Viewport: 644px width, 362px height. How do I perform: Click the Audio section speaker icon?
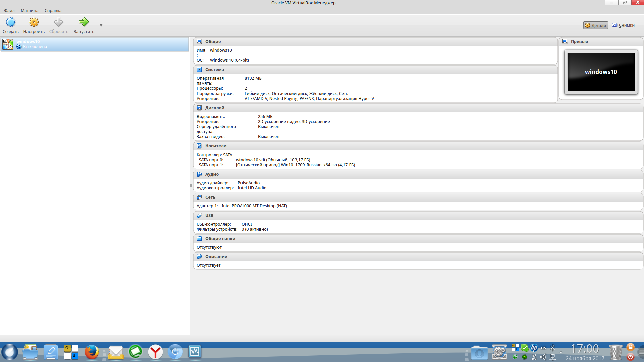(x=199, y=174)
